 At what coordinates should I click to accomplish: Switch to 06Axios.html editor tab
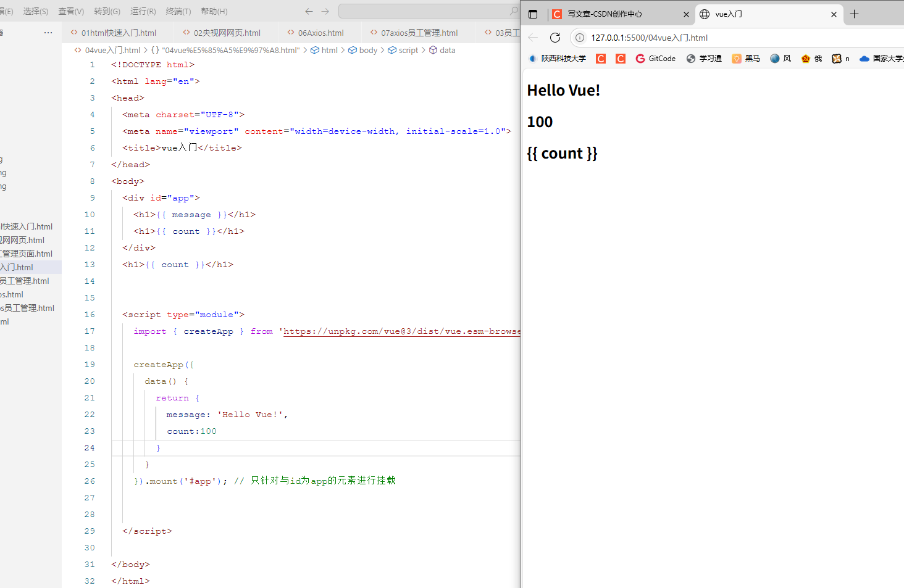click(x=316, y=33)
